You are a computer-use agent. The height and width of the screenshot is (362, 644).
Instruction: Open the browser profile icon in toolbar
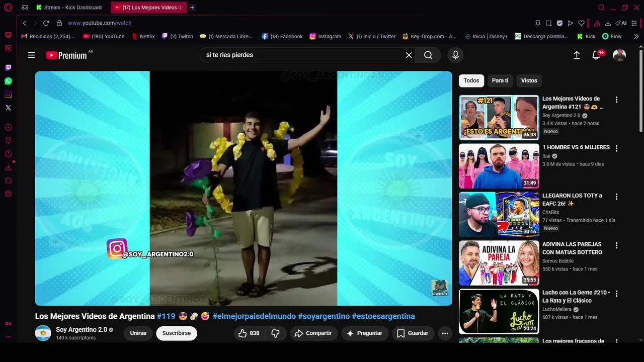pyautogui.click(x=597, y=23)
